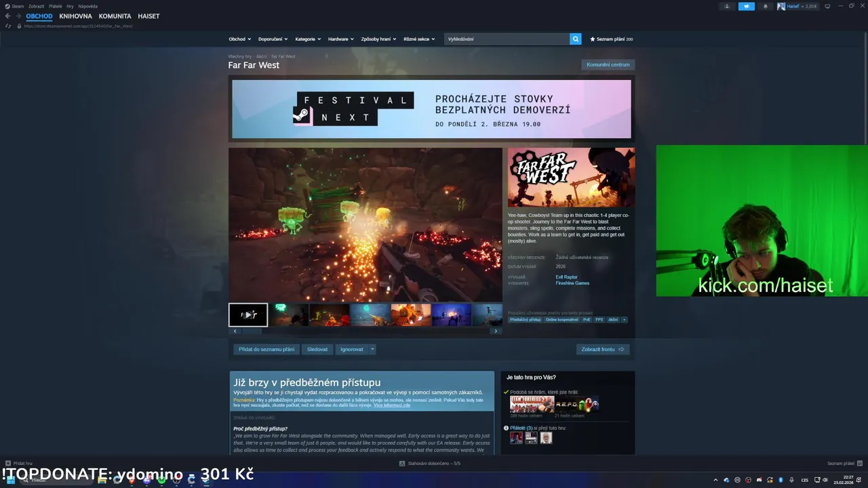Image resolution: width=868 pixels, height=488 pixels.
Task: Click the Sledovat button
Action: (317, 350)
